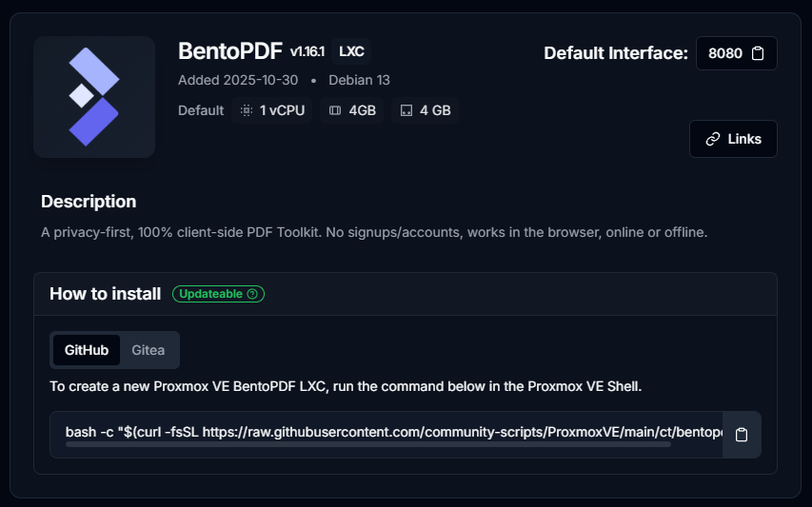Viewport: 812px width, 507px height.
Task: Click the CPU icon beside 1 vCPU
Action: (x=247, y=110)
